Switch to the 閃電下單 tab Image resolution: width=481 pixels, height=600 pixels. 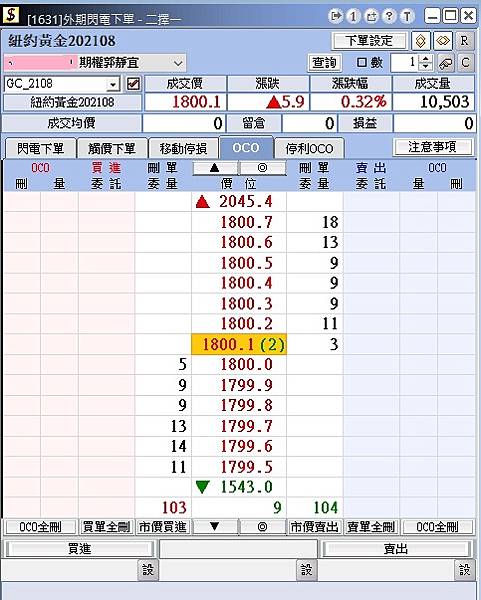41,148
